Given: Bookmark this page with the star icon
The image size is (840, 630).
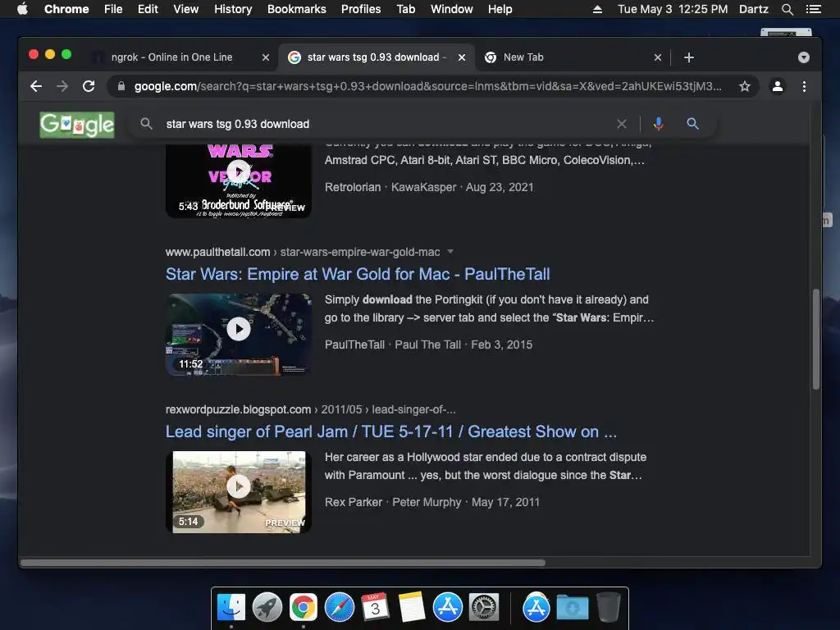Looking at the screenshot, I should (x=745, y=86).
